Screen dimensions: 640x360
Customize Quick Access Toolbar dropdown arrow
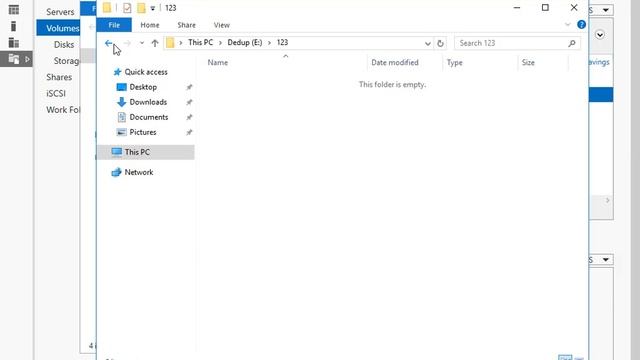(153, 8)
